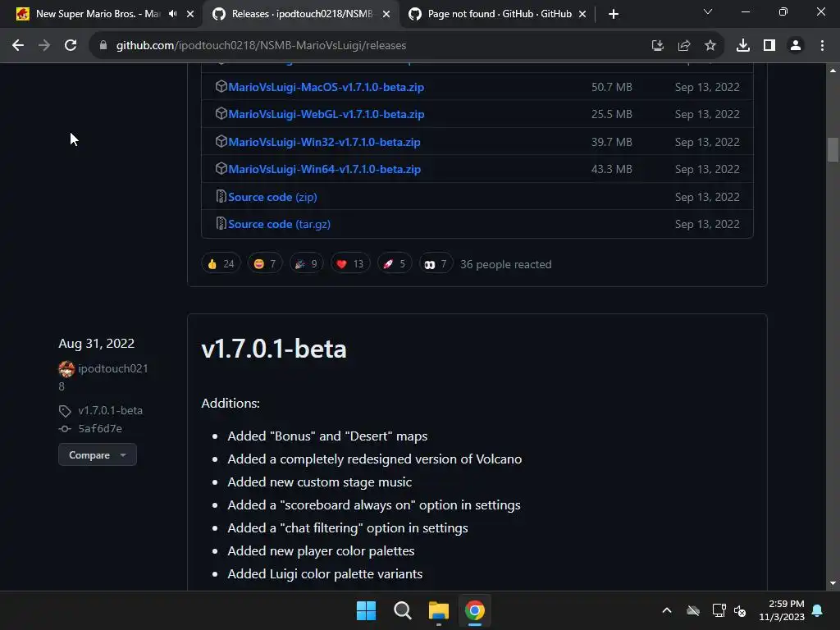Mute the New Super Mario Bros tab audio
Image resolution: width=840 pixels, height=630 pixels.
click(172, 14)
